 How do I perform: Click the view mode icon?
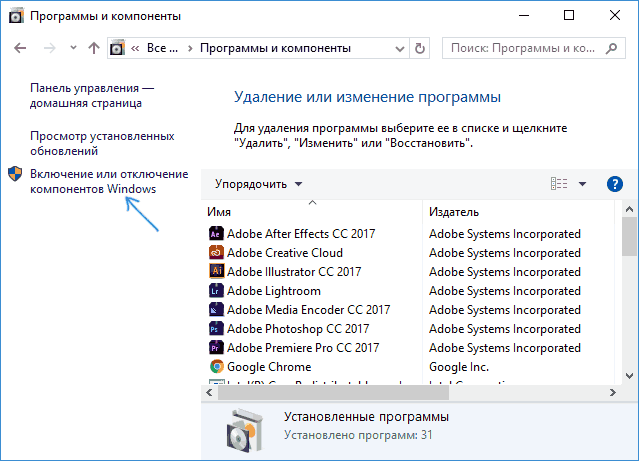[x=559, y=183]
